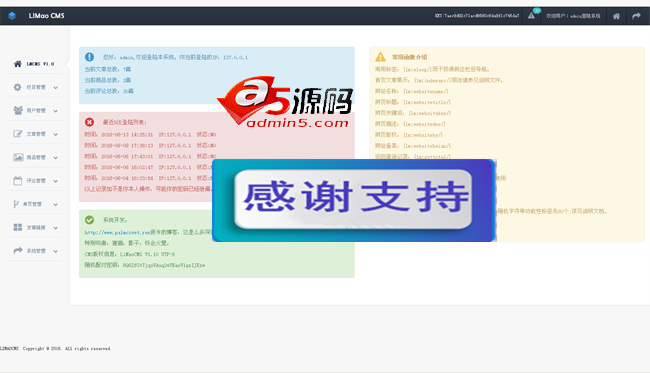Image resolution: width=650 pixels, height=373 pixels.
Task: Go home via top-right house icon
Action: click(616, 16)
